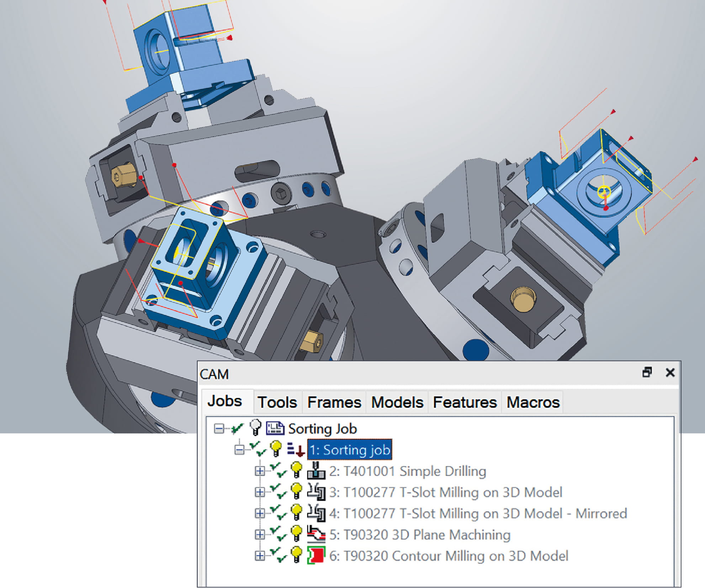Image resolution: width=705 pixels, height=588 pixels.
Task: Toggle the light bulb of the root Sorting Job
Action: pos(255,427)
